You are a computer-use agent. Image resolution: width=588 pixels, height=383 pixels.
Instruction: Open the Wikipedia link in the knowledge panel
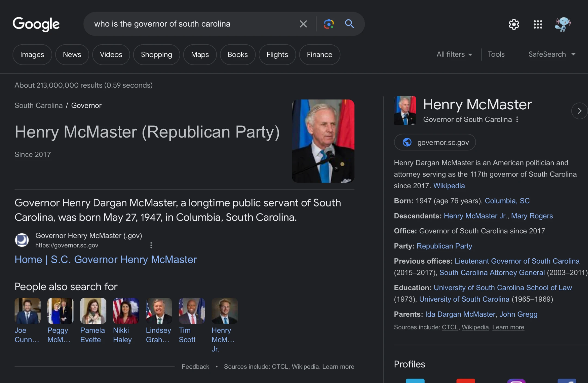tap(449, 186)
